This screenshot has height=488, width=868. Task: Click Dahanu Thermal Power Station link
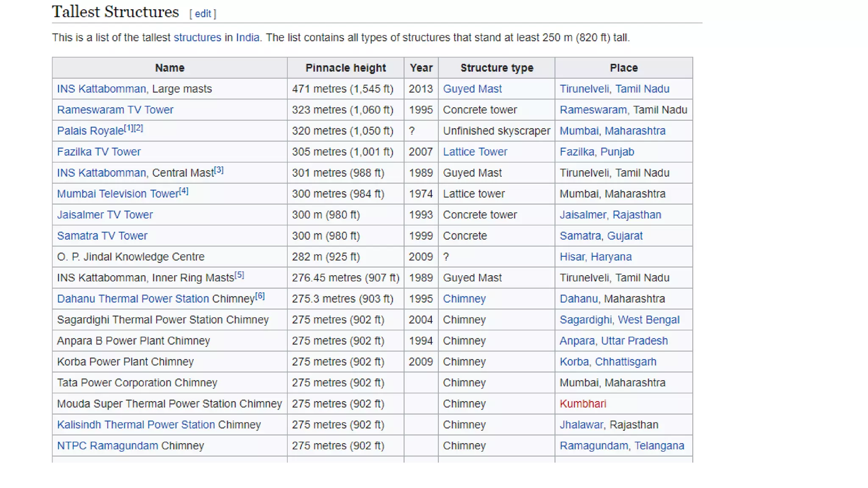click(x=133, y=299)
